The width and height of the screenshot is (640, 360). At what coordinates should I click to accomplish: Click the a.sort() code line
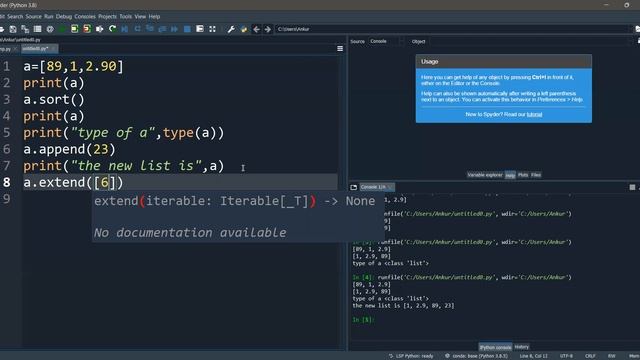pos(53,99)
